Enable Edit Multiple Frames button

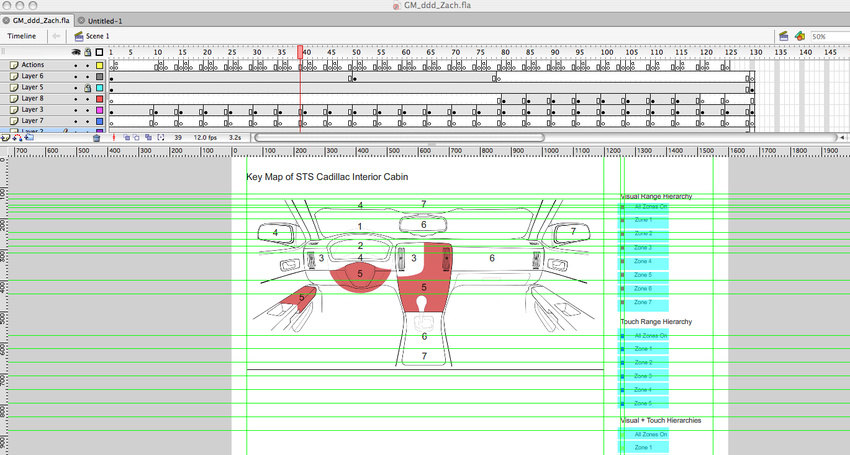tap(148, 138)
